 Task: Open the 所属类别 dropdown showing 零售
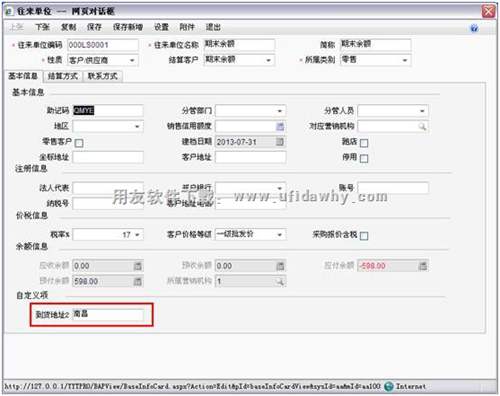(x=405, y=60)
